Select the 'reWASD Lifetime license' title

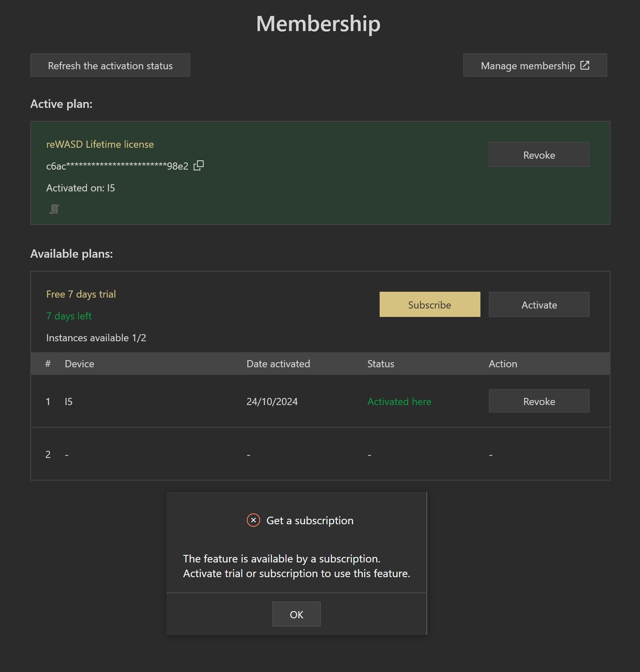(100, 144)
